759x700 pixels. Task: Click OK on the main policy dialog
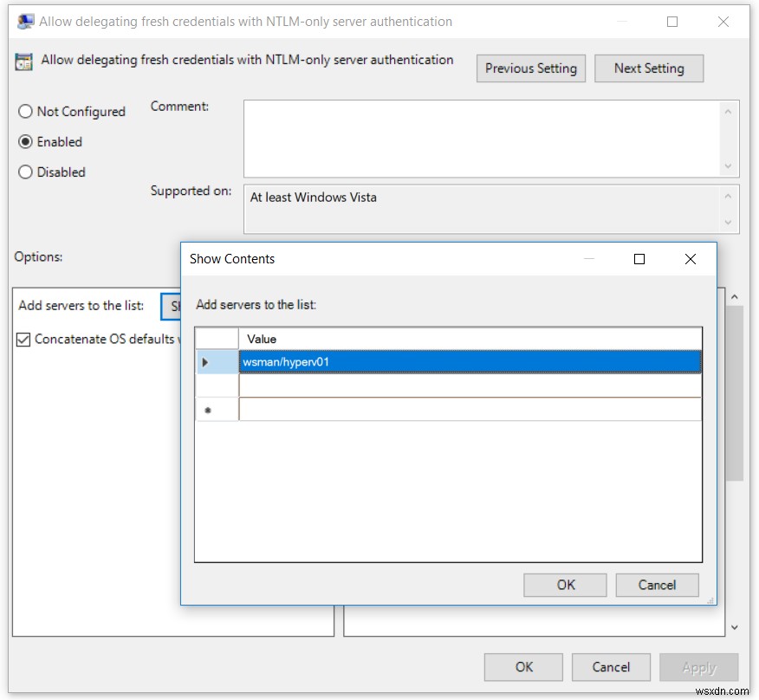[x=523, y=667]
